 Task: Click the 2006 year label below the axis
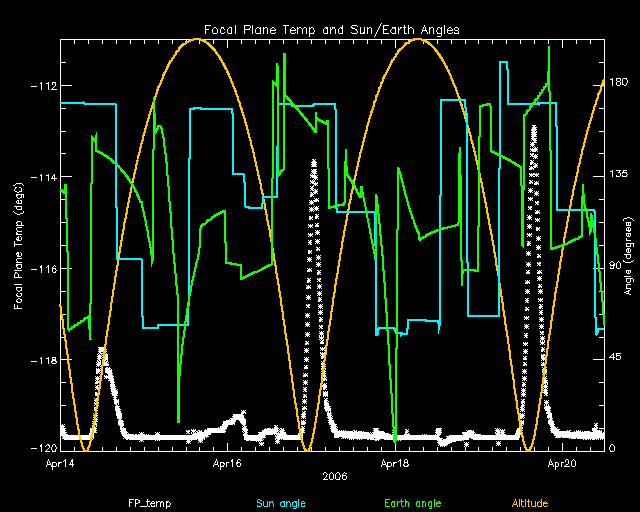pos(333,478)
